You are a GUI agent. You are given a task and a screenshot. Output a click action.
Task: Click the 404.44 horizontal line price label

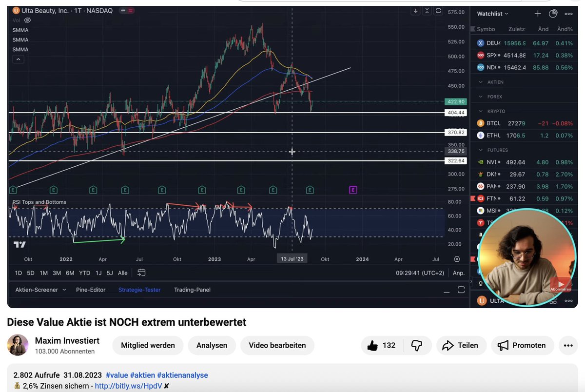(x=456, y=113)
